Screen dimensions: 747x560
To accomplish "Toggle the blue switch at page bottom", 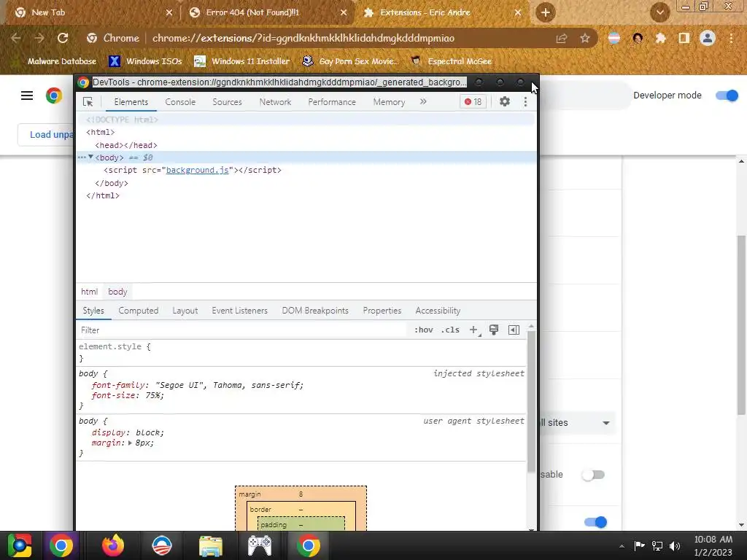I will pyautogui.click(x=595, y=522).
